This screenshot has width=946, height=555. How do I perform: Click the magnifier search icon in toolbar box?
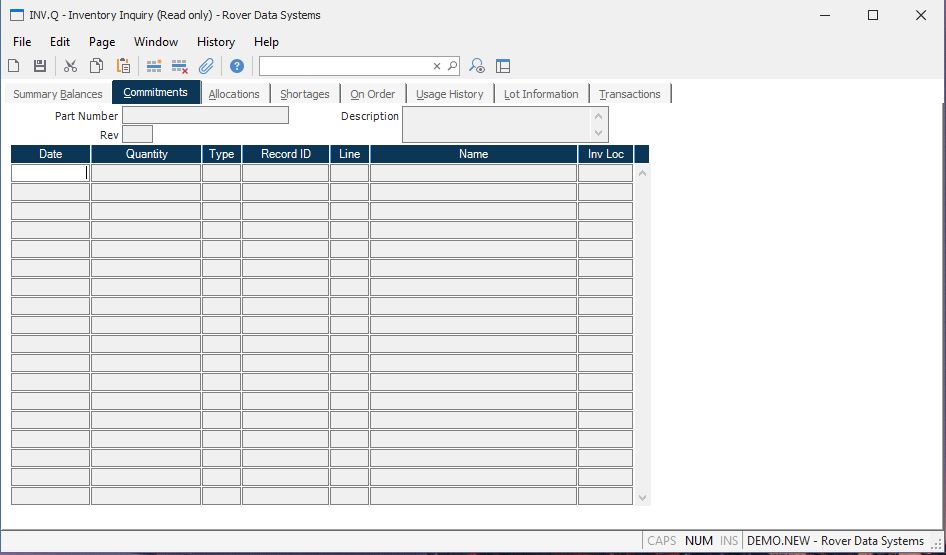click(452, 66)
